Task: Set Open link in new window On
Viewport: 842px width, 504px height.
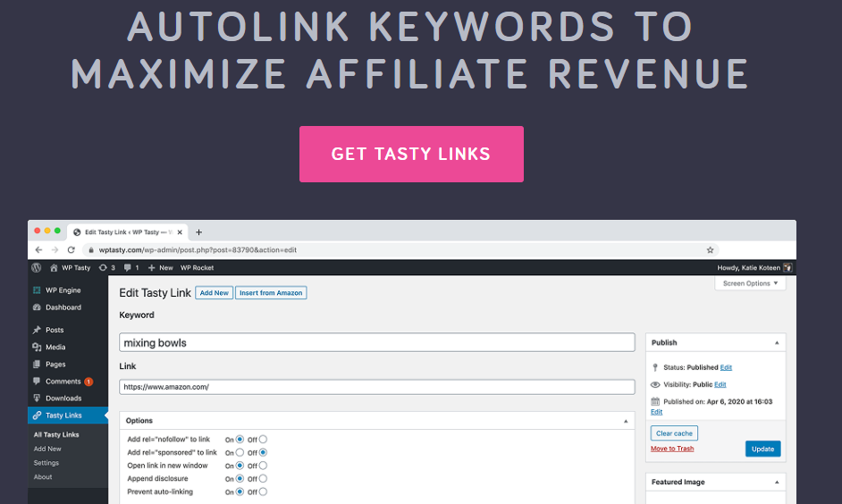Action: (x=240, y=466)
